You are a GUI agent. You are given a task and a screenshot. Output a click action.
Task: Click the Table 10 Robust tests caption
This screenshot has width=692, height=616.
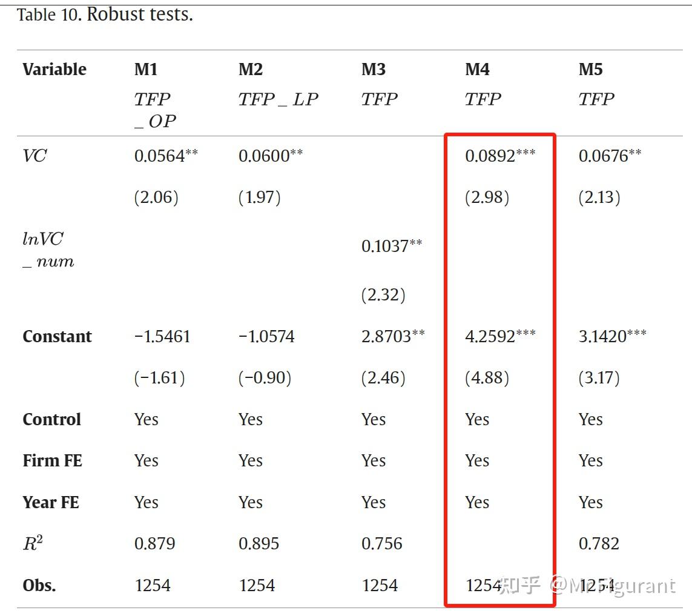coord(105,15)
